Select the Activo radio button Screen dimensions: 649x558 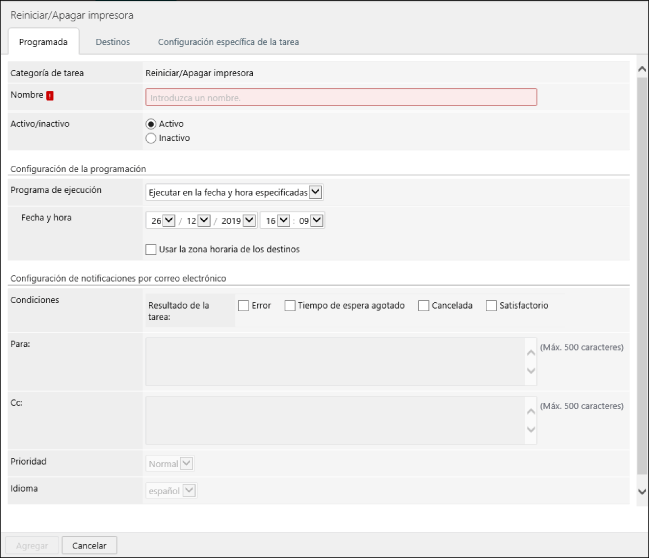tap(152, 124)
